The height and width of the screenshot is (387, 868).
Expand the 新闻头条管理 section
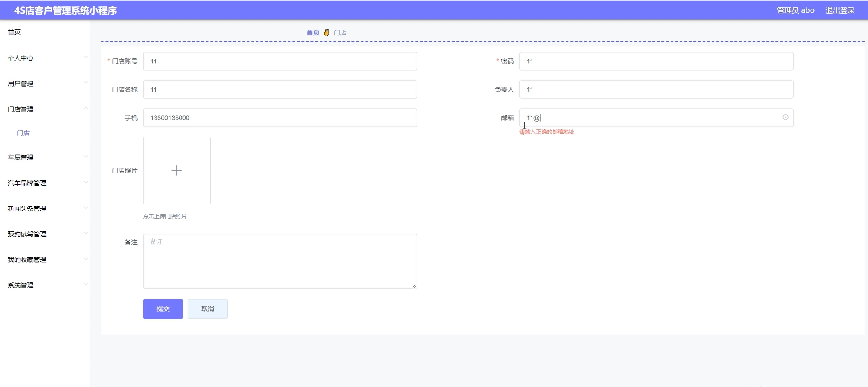click(x=45, y=208)
